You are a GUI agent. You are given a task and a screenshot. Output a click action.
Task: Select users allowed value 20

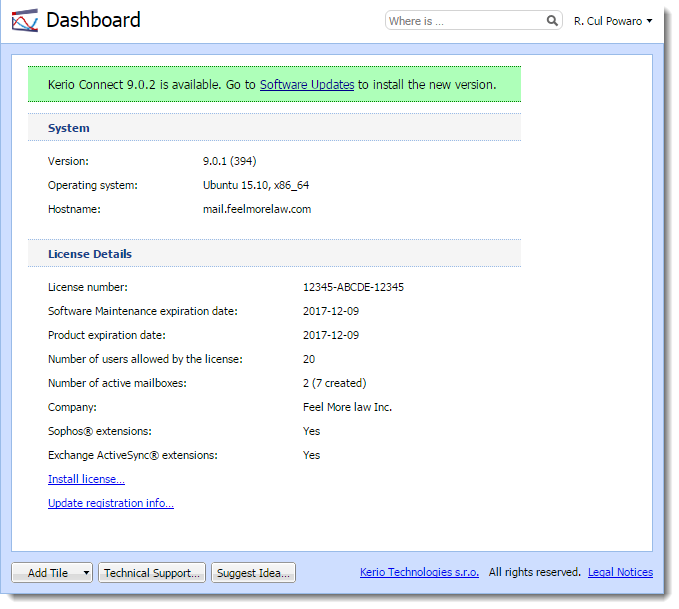pyautogui.click(x=309, y=359)
